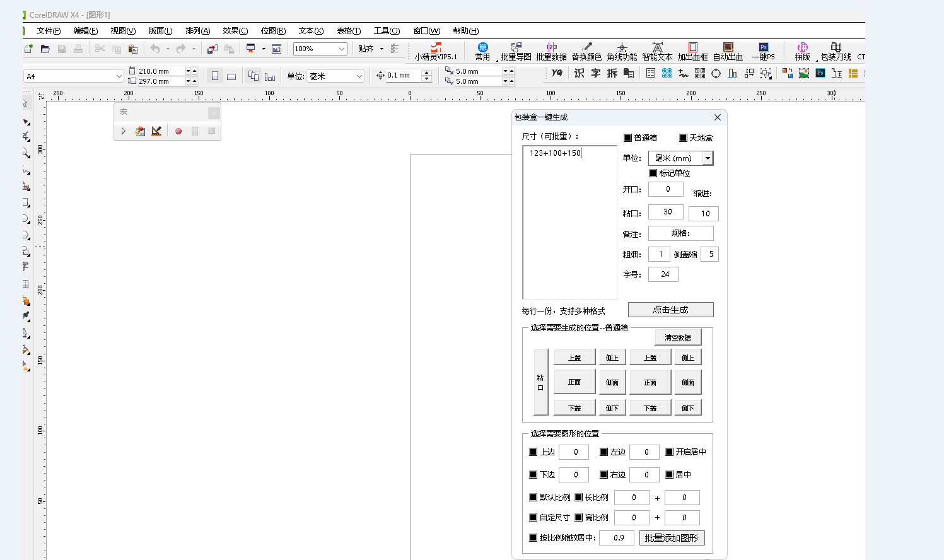Click the first 正面 front panel button

click(574, 382)
